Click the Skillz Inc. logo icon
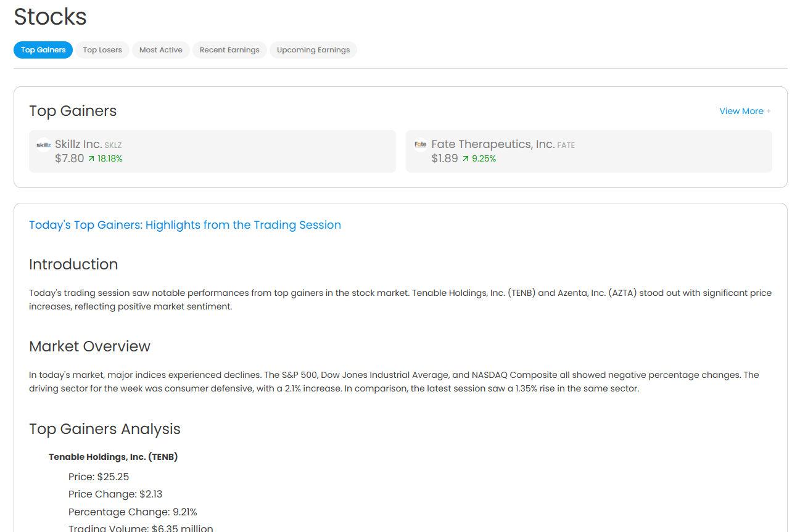 click(x=43, y=145)
